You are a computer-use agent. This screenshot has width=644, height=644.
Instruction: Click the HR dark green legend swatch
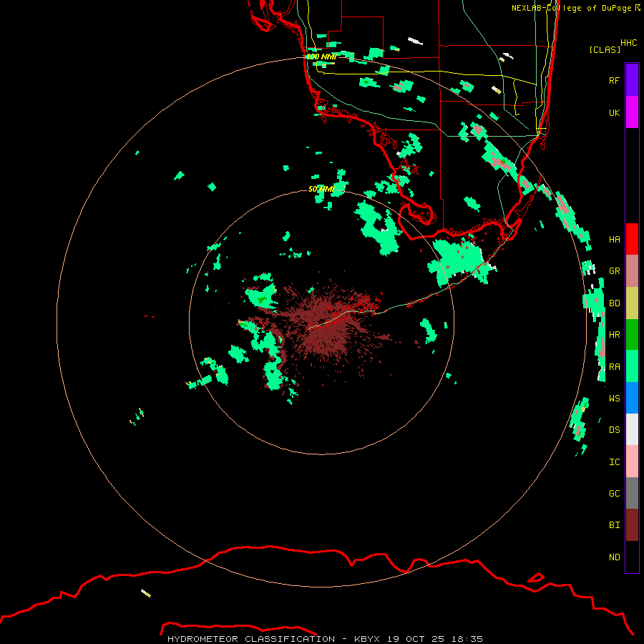[x=632, y=334]
